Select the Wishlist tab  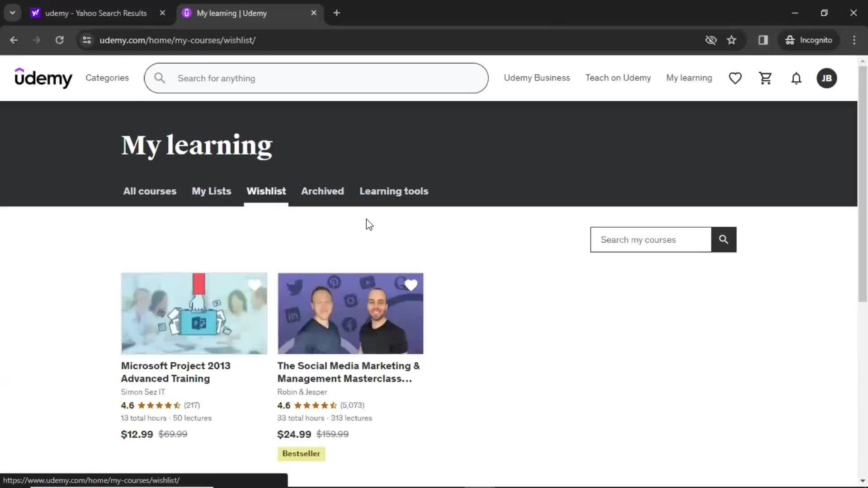266,191
